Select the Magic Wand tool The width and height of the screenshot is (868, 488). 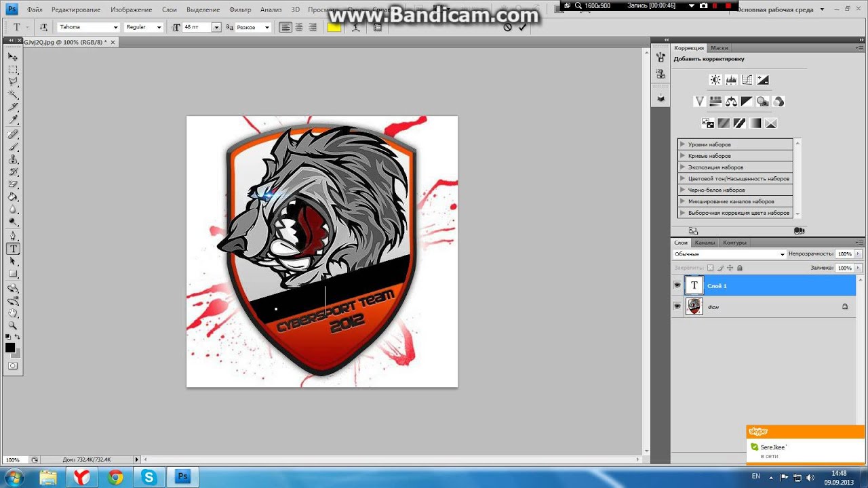[13, 95]
